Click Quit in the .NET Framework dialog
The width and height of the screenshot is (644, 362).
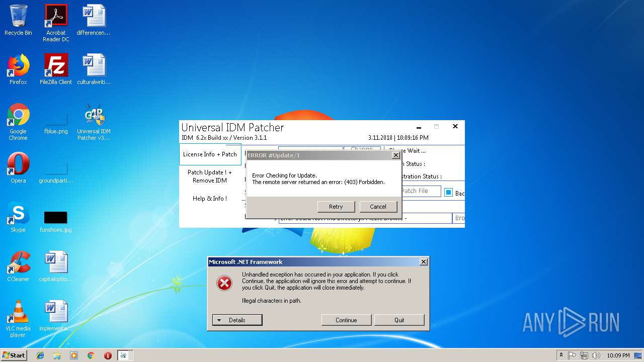tap(399, 320)
